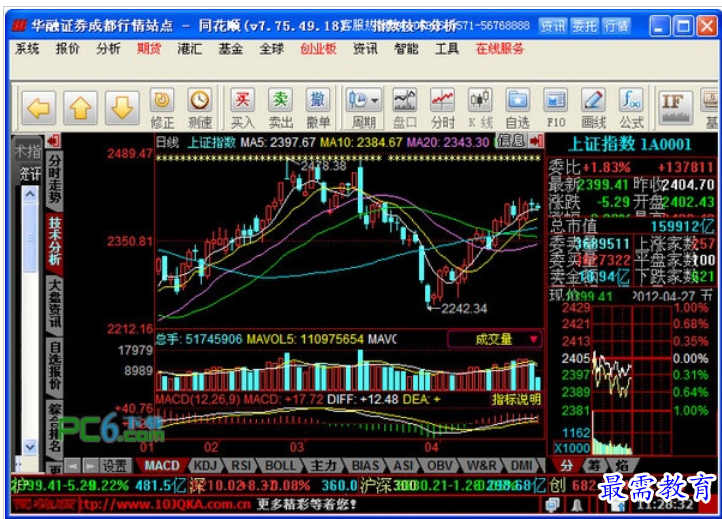Viewport: 722px width, 519px height.
Task: Click the 修正 correction icon
Action: (x=162, y=109)
